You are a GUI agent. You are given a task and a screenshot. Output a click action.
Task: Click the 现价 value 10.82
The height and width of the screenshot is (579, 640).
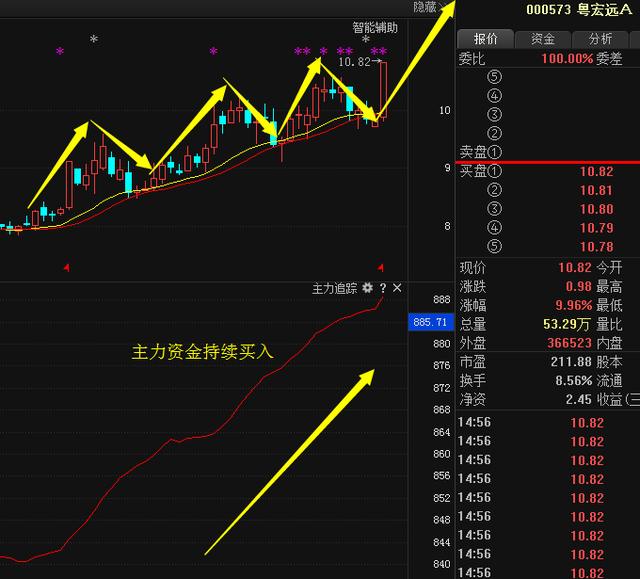[x=575, y=268]
